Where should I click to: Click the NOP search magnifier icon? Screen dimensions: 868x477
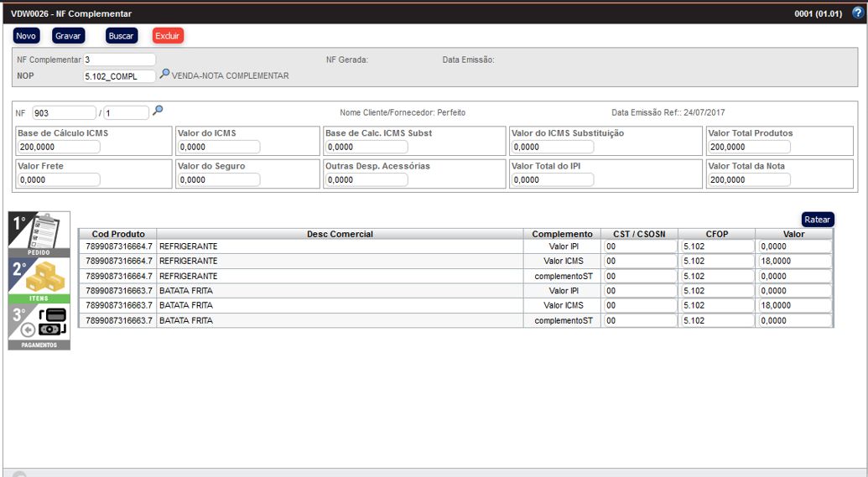[164, 75]
